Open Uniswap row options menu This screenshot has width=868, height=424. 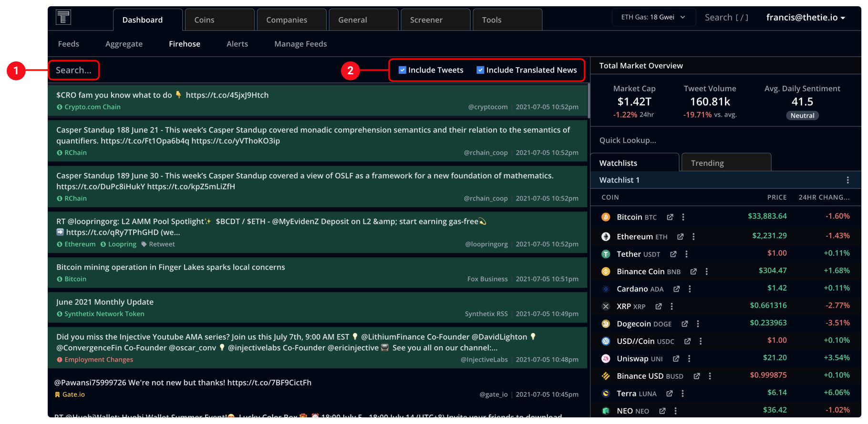(x=689, y=359)
